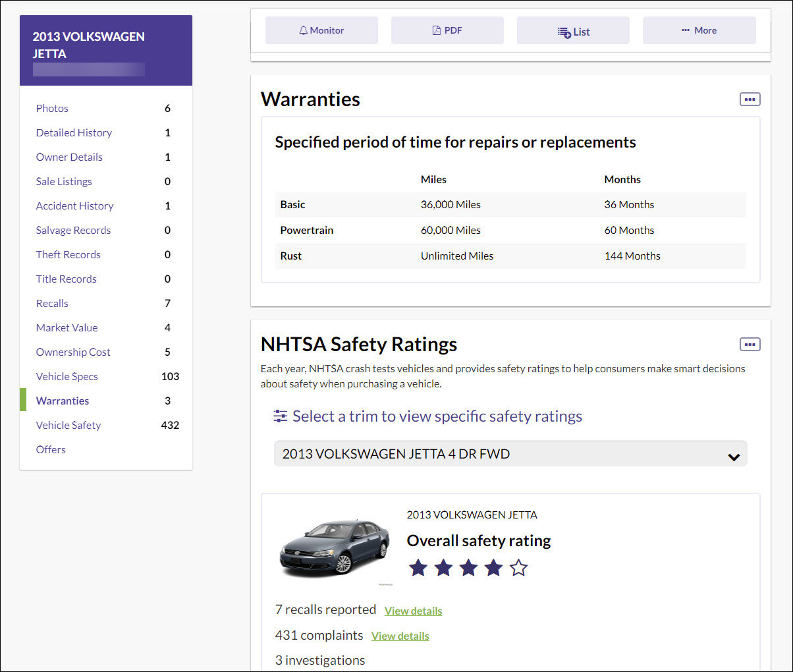
Task: Click the Overall safety rating heading
Action: [x=479, y=541]
